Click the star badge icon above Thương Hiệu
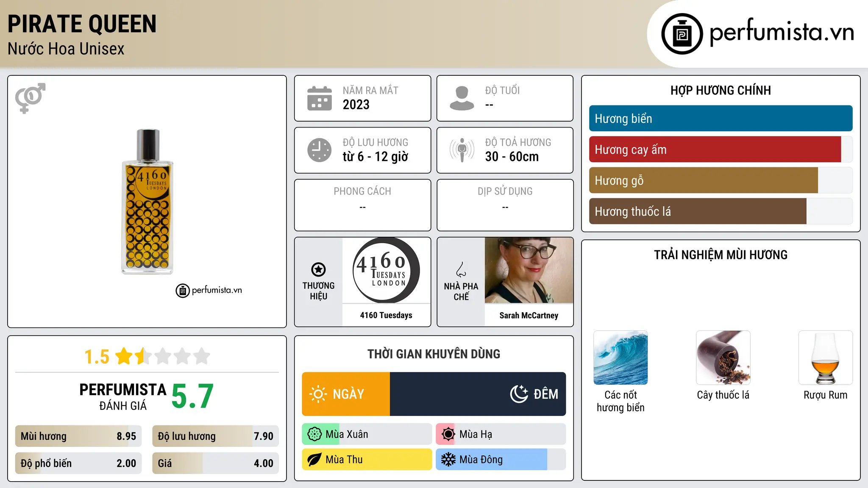This screenshot has width=868, height=488. tap(318, 269)
